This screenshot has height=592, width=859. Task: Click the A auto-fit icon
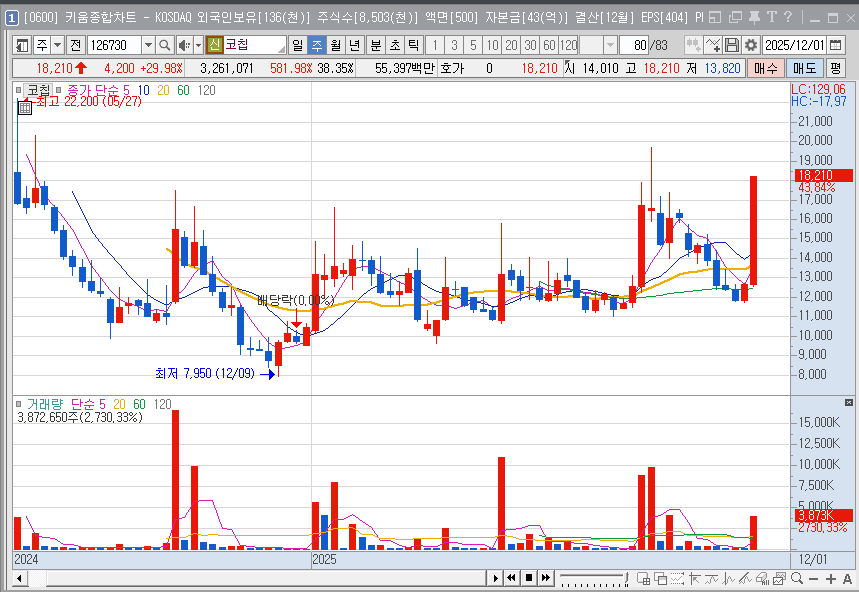click(847, 579)
